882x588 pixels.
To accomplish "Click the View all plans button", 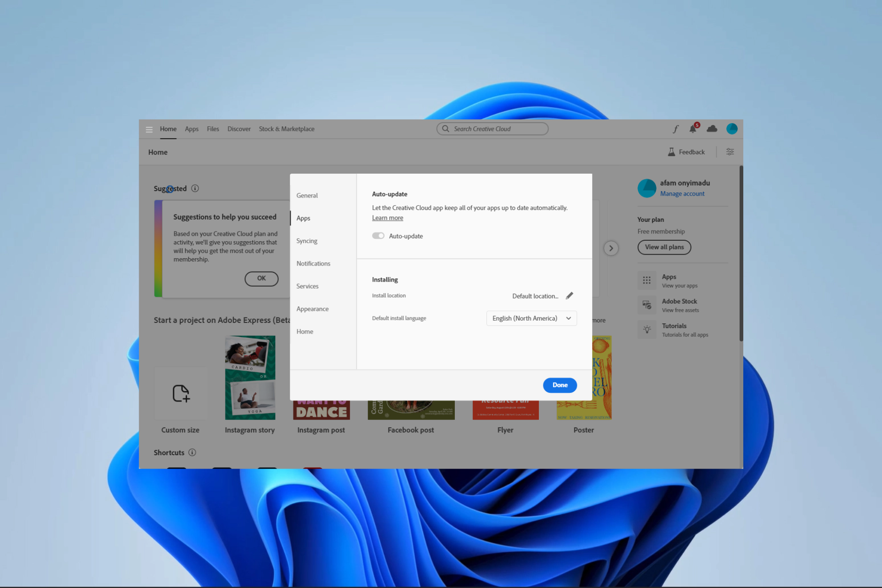I will 664,247.
